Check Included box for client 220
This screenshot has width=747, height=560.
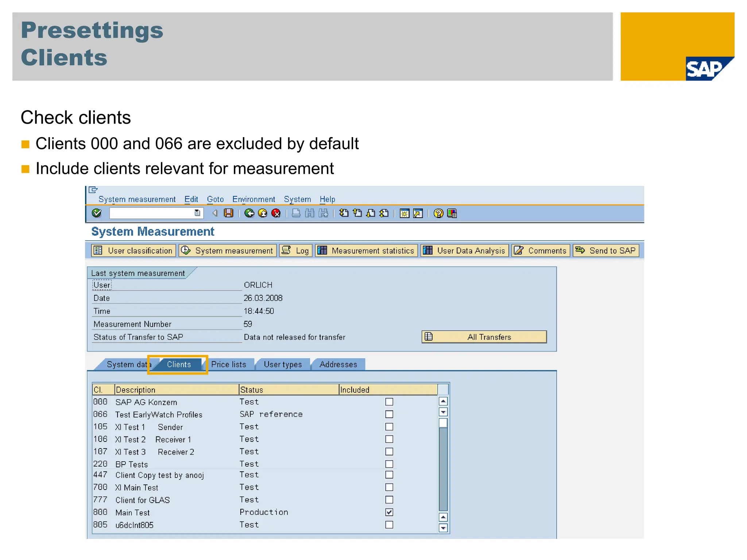pyautogui.click(x=389, y=464)
